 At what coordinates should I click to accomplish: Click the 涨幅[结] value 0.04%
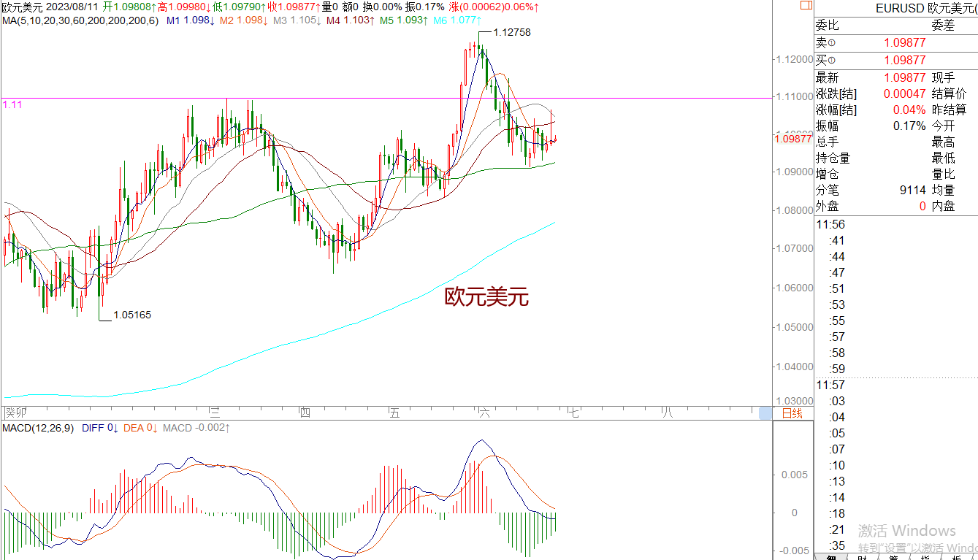tap(910, 110)
